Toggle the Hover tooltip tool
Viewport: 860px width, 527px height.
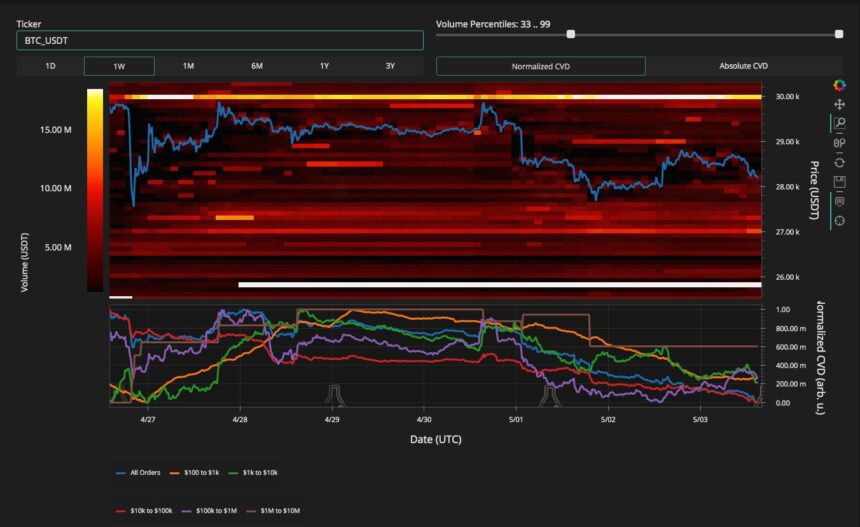click(840, 200)
